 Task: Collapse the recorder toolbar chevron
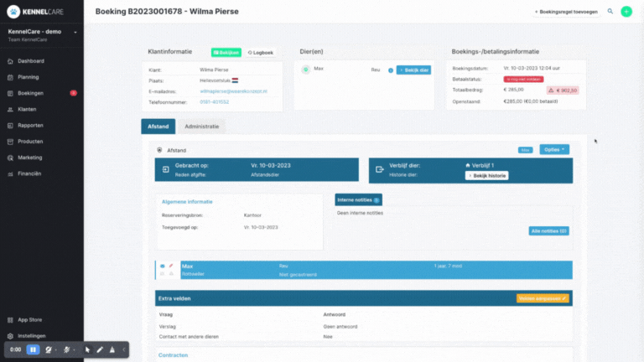click(123, 349)
